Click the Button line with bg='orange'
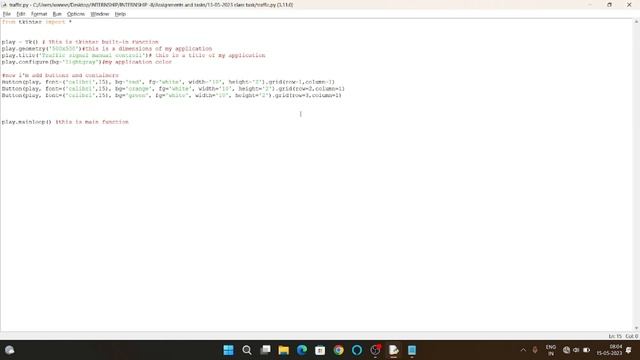Screen dimensions: 640x360 click(x=173, y=89)
